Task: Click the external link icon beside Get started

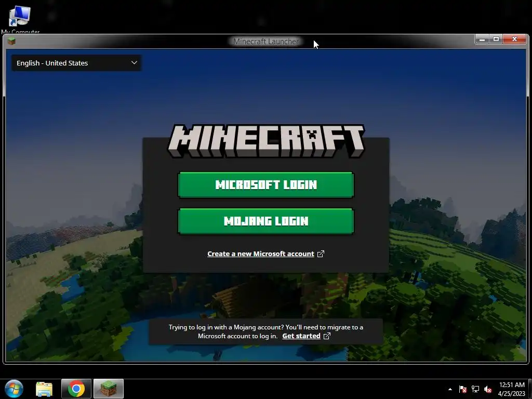Action: coord(327,336)
